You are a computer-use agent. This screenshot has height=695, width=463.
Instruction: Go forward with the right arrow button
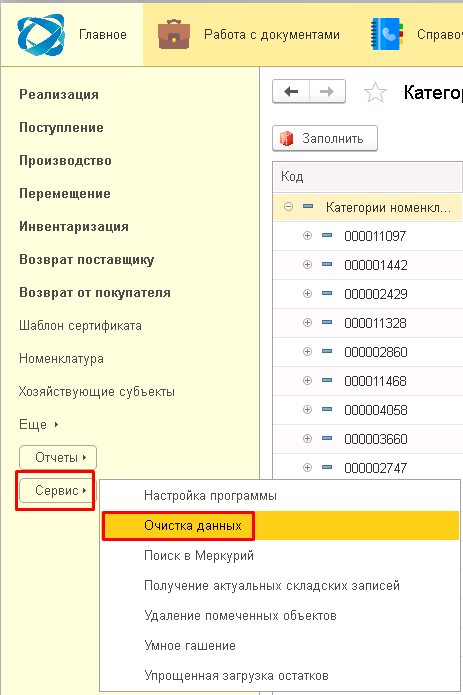327,92
